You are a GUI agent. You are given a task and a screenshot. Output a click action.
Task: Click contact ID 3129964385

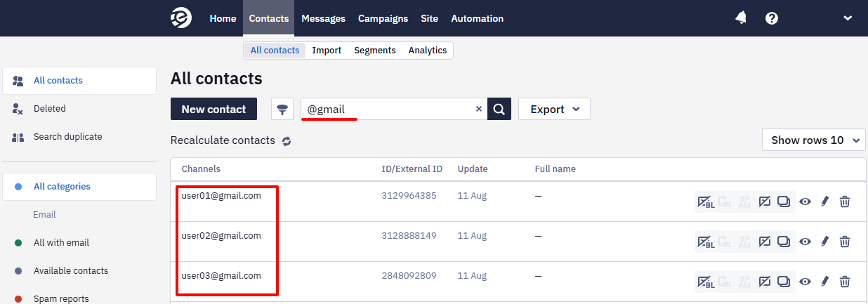409,196
